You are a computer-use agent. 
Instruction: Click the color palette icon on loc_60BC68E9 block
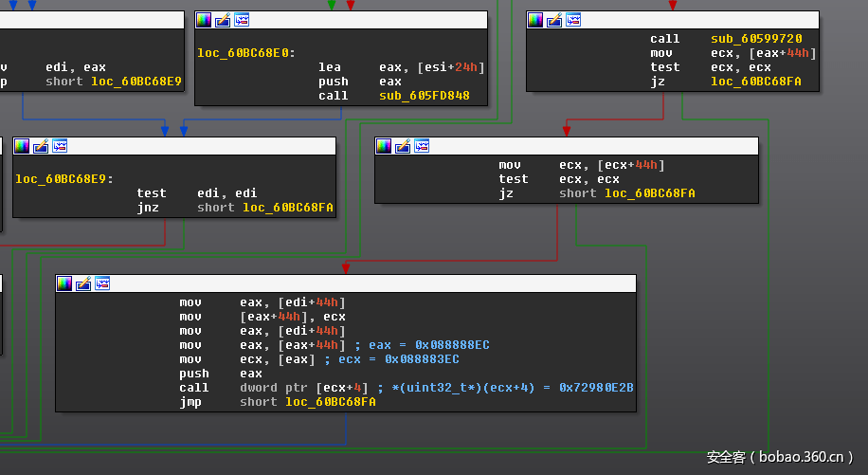tap(22, 145)
